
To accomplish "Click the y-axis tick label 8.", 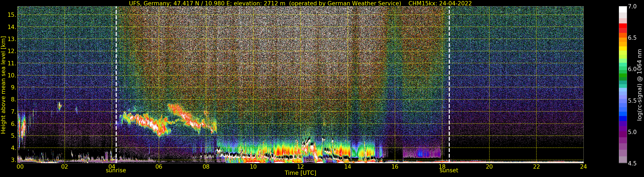I will (14, 100).
